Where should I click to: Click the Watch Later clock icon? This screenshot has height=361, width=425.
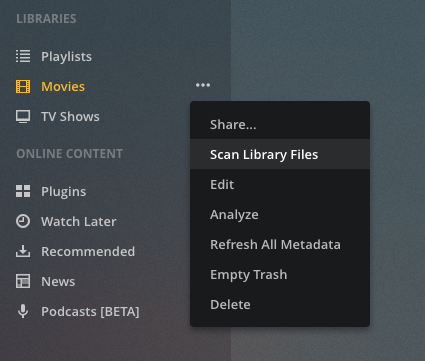click(23, 221)
